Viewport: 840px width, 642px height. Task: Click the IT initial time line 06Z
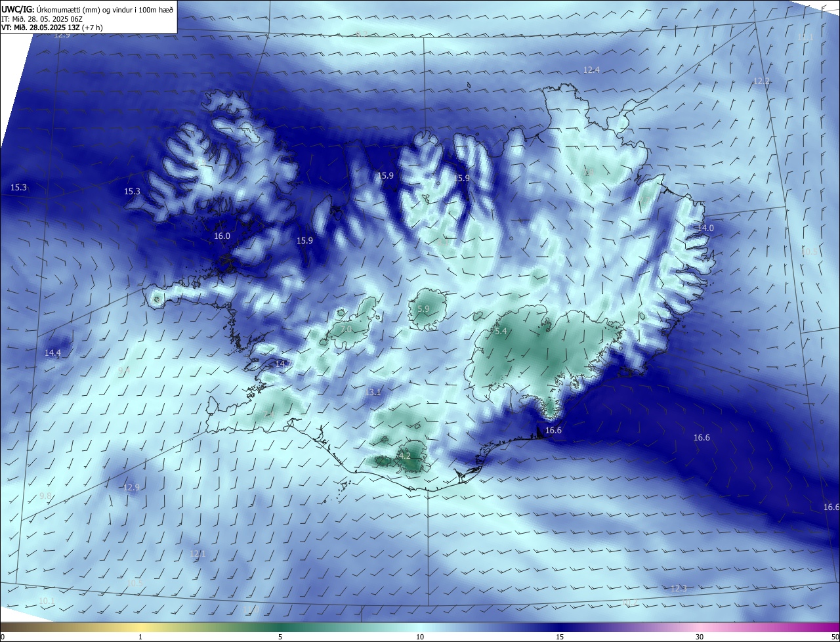coord(43,18)
